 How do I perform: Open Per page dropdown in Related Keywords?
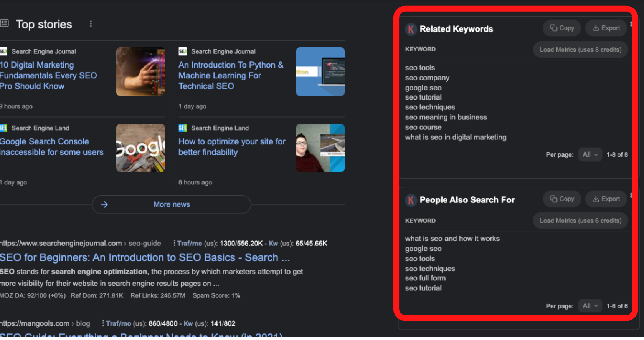tap(590, 155)
